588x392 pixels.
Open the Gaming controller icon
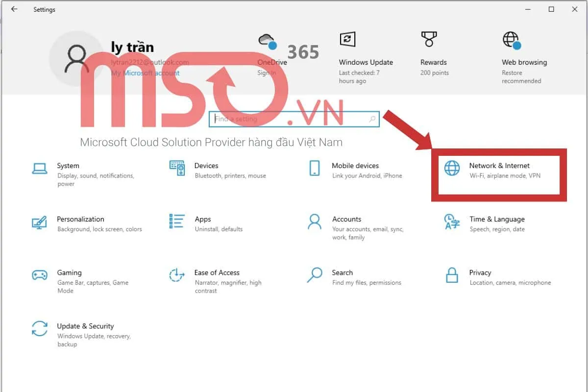[x=39, y=275]
